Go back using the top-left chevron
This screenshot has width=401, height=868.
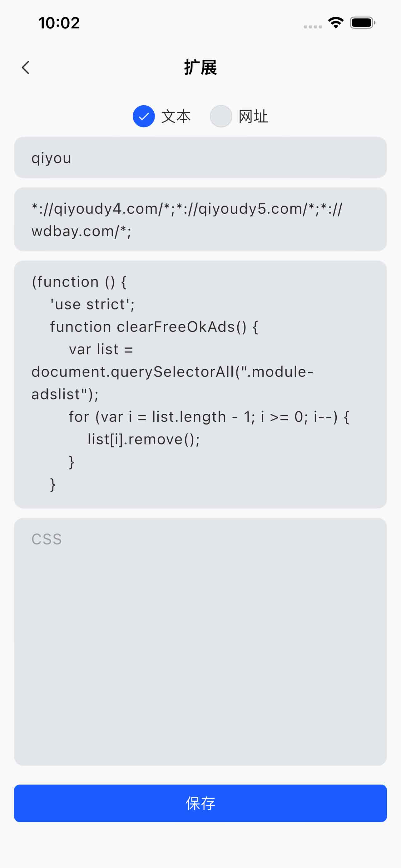point(26,67)
